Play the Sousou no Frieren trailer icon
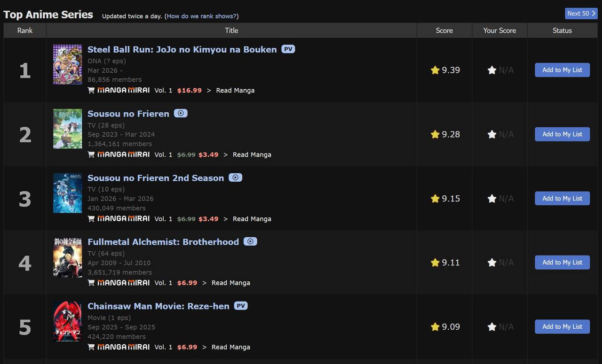 coord(181,113)
